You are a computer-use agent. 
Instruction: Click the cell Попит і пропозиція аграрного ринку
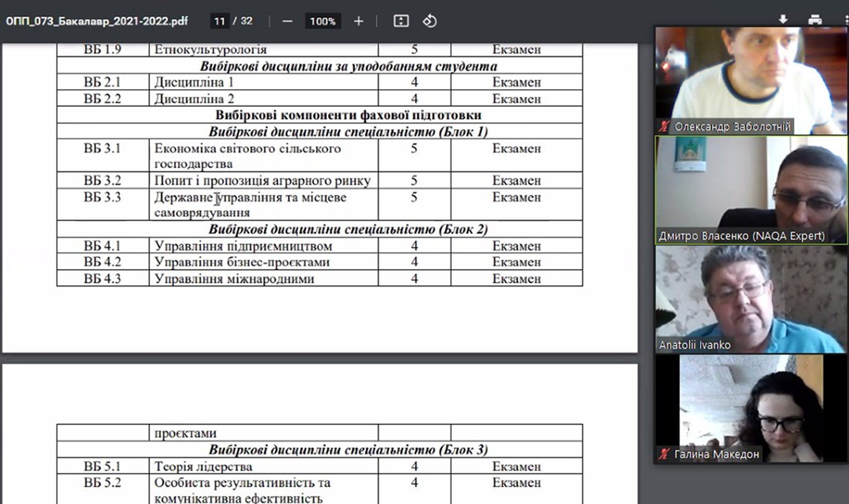point(262,181)
